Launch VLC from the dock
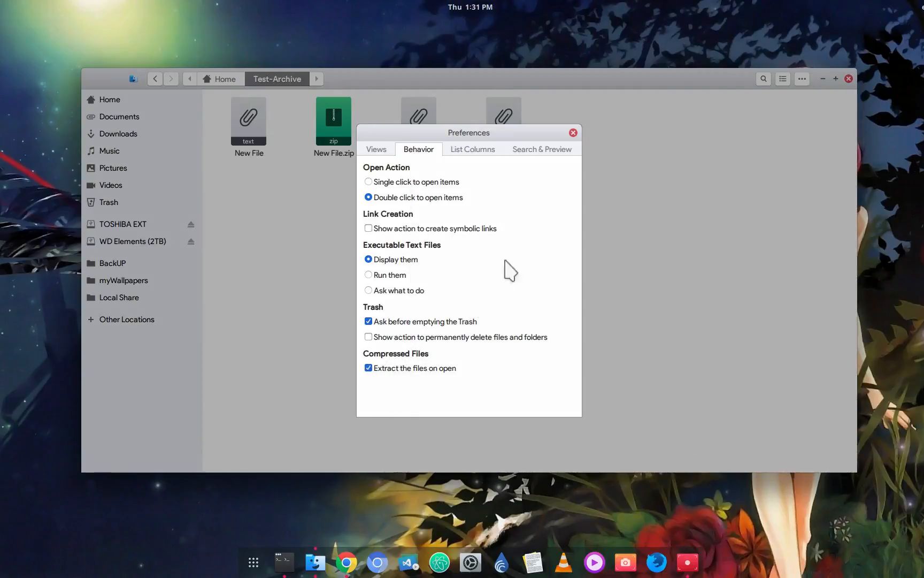924x578 pixels. pyautogui.click(x=563, y=562)
